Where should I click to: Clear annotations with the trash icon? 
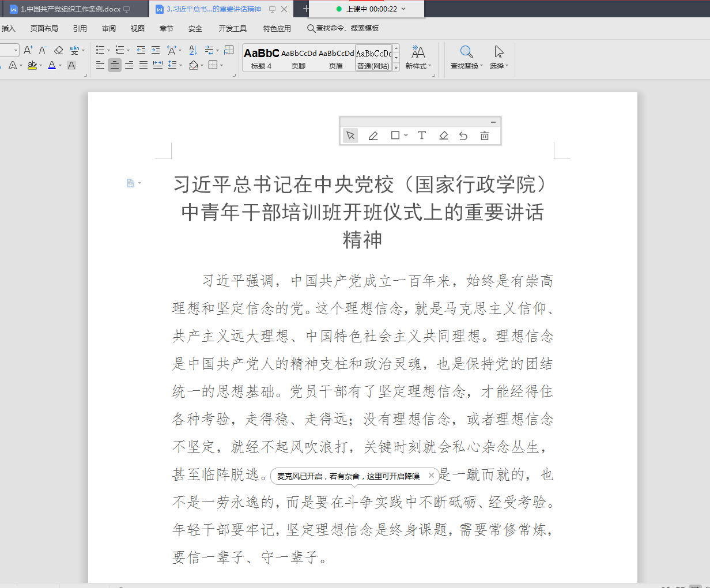[485, 135]
